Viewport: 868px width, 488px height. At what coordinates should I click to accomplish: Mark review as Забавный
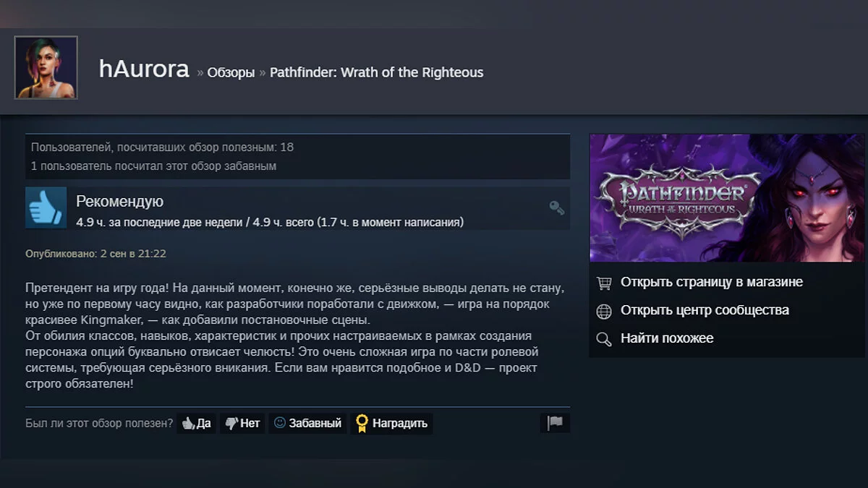[307, 423]
